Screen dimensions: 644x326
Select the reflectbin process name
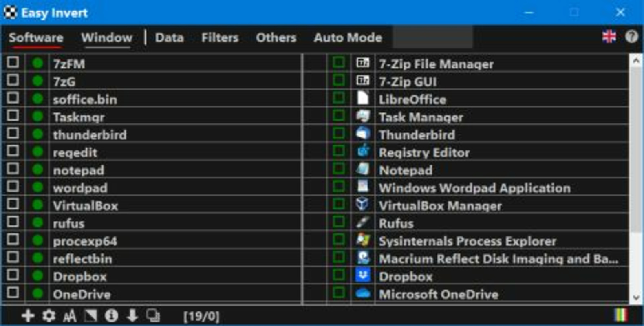coord(82,259)
